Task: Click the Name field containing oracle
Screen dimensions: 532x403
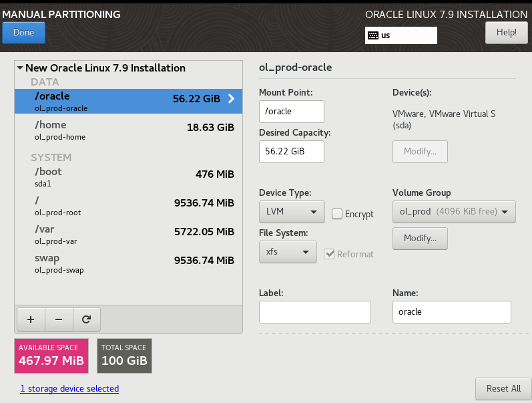Action: click(x=452, y=312)
